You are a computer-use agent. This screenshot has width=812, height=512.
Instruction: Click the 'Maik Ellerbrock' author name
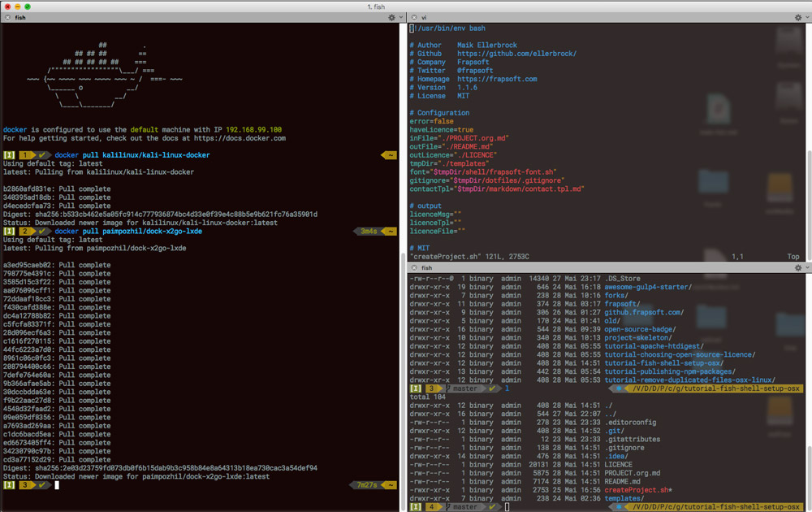pyautogui.click(x=486, y=45)
